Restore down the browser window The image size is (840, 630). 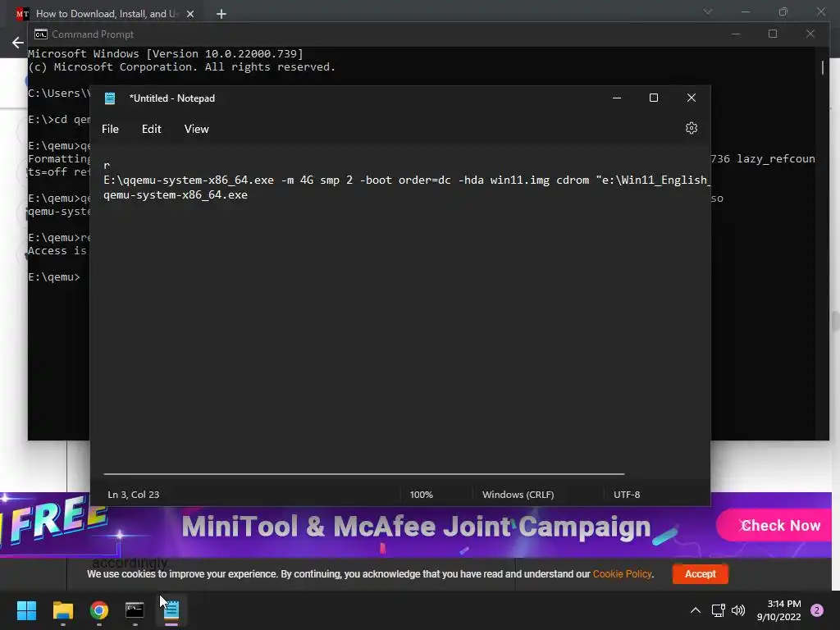(783, 11)
